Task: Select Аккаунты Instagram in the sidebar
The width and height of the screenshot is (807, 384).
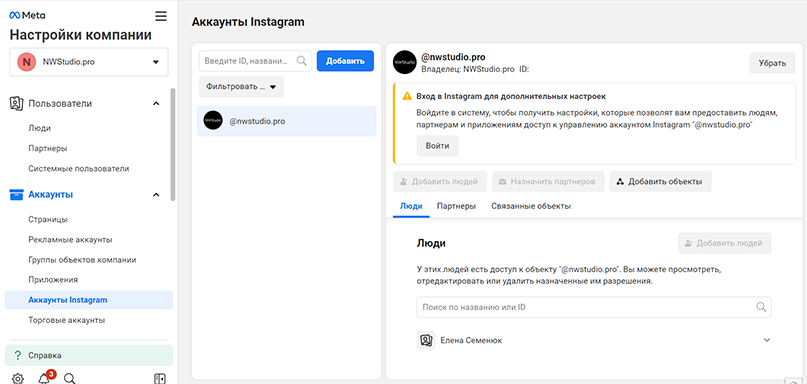Action: (89, 300)
